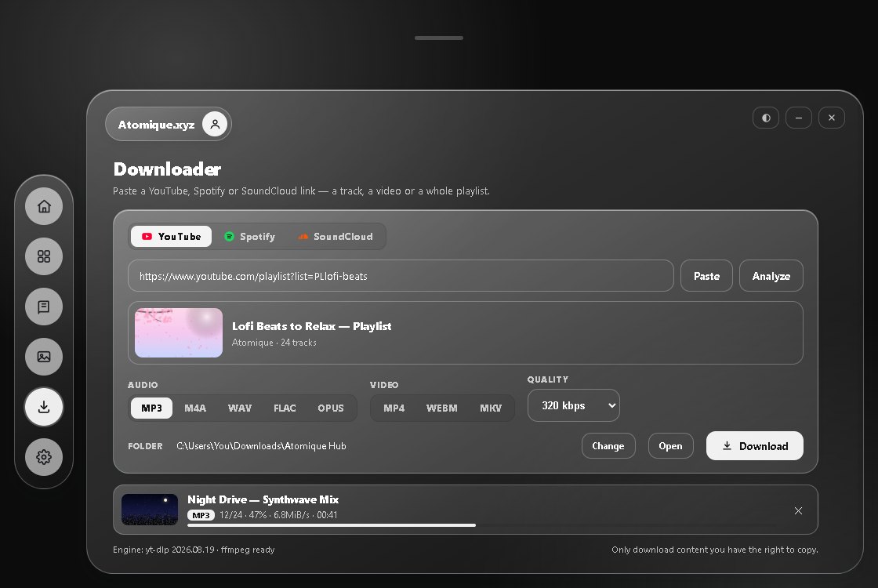Select M4A audio format
This screenshot has height=588, width=878.
pos(195,408)
